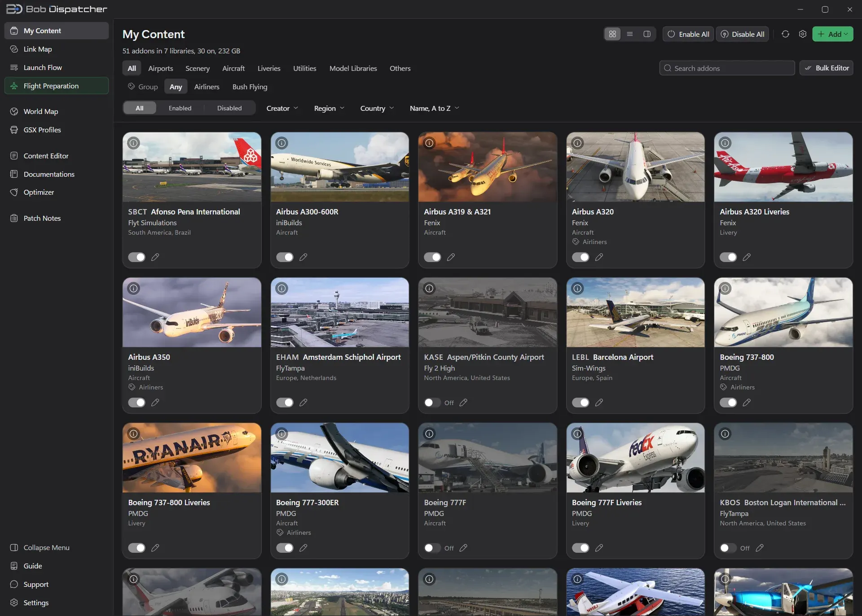The image size is (862, 616).
Task: Open GSX Profiles in sidebar
Action: (57, 130)
